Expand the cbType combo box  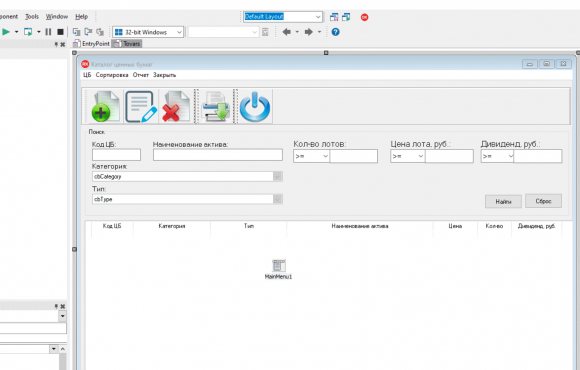point(277,199)
